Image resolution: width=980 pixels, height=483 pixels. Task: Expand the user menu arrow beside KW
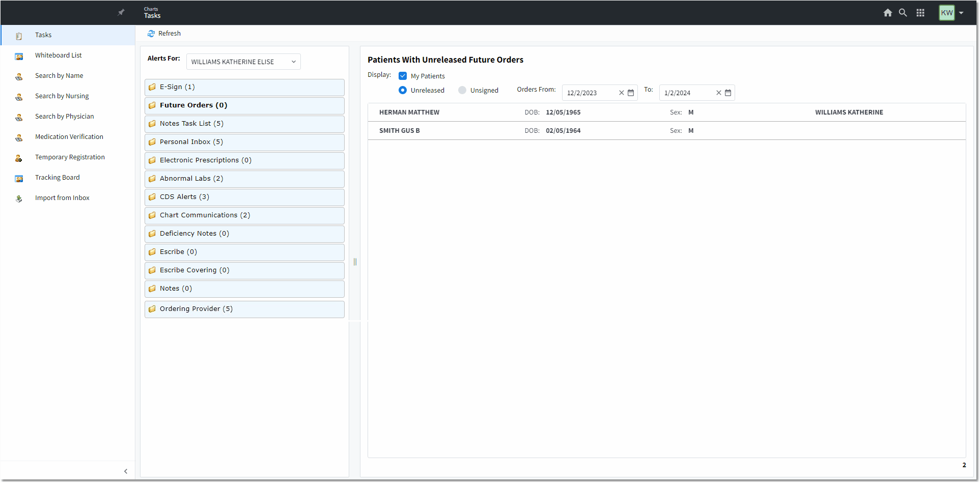pyautogui.click(x=961, y=13)
